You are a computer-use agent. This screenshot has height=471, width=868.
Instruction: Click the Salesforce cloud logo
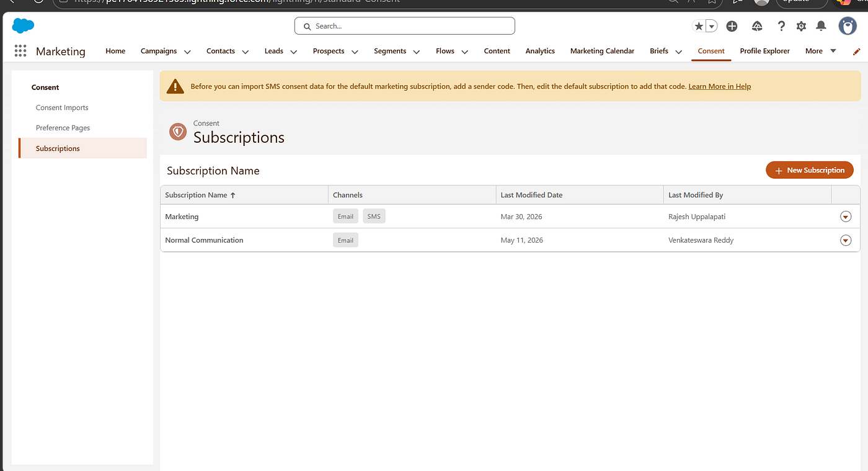point(24,25)
